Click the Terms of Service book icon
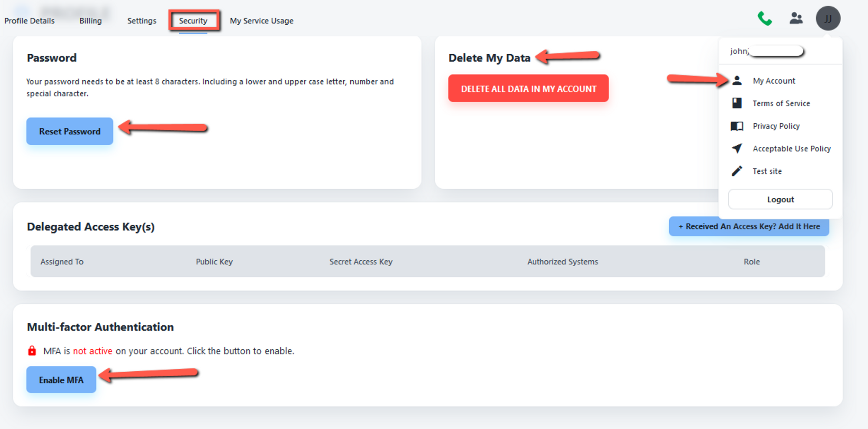Screen dimensions: 868x429 737,103
